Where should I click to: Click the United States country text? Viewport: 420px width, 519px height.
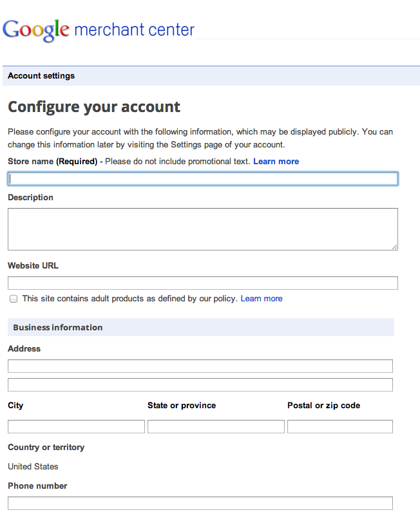click(x=33, y=467)
